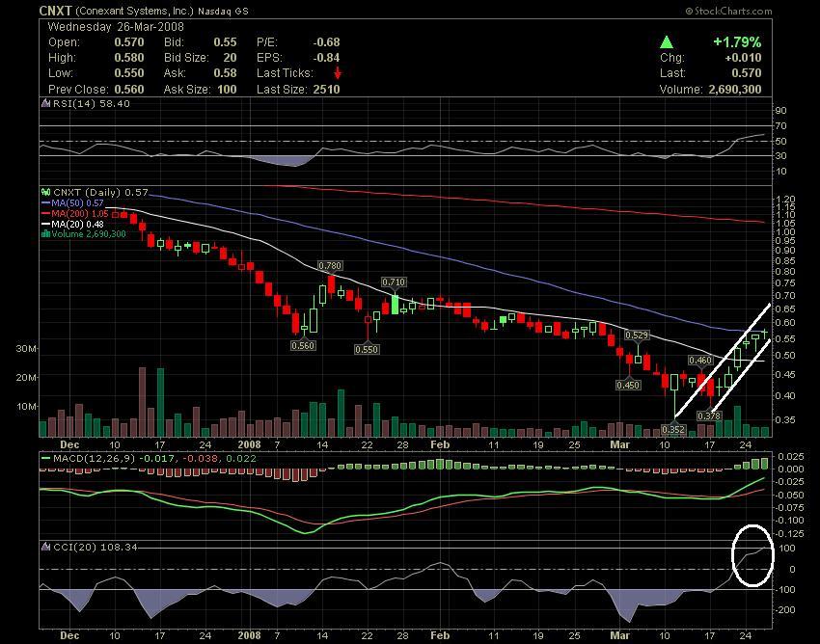The height and width of the screenshot is (644, 820).
Task: Click the Bid value 0.55
Action: click(x=225, y=42)
